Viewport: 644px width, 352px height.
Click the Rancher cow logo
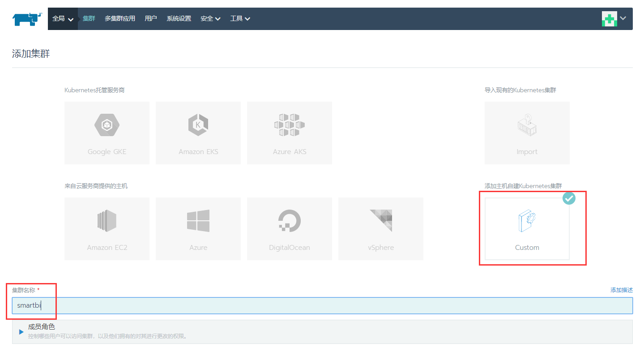(26, 19)
